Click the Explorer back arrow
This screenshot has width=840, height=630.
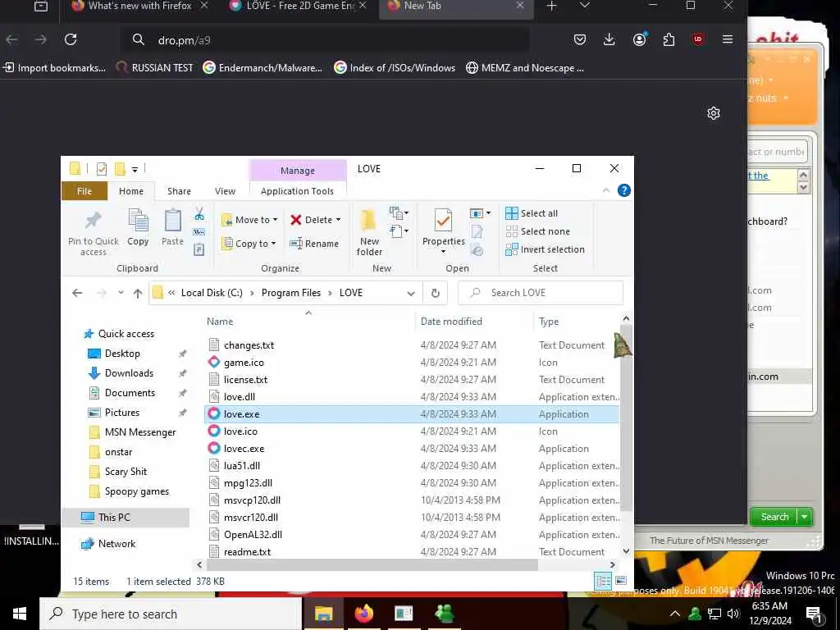77,293
